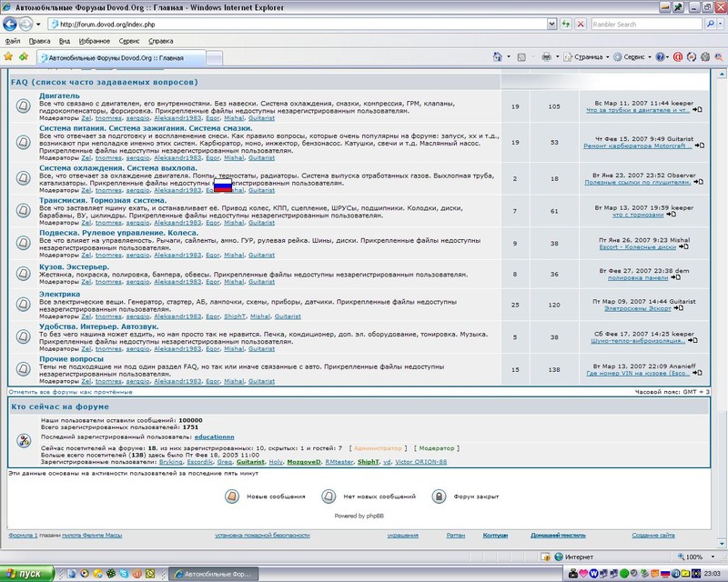Click the phpBB link in footer

[x=375, y=516]
